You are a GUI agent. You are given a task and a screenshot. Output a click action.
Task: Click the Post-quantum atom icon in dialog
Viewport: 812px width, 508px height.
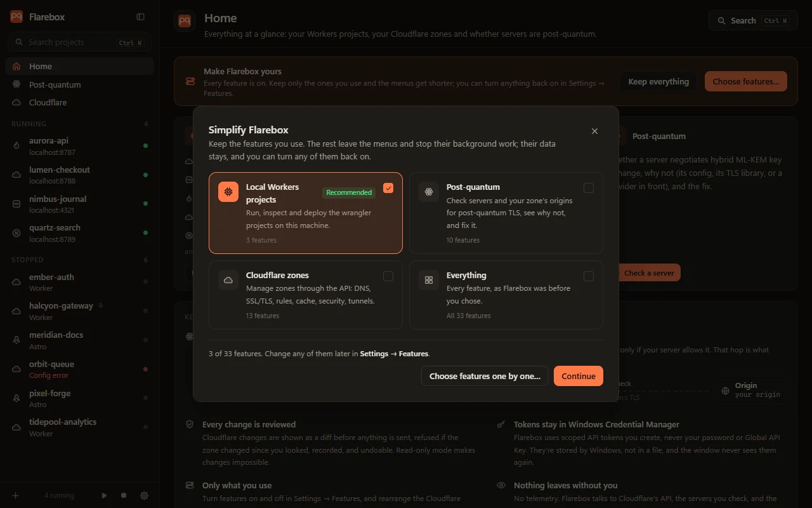point(429,192)
